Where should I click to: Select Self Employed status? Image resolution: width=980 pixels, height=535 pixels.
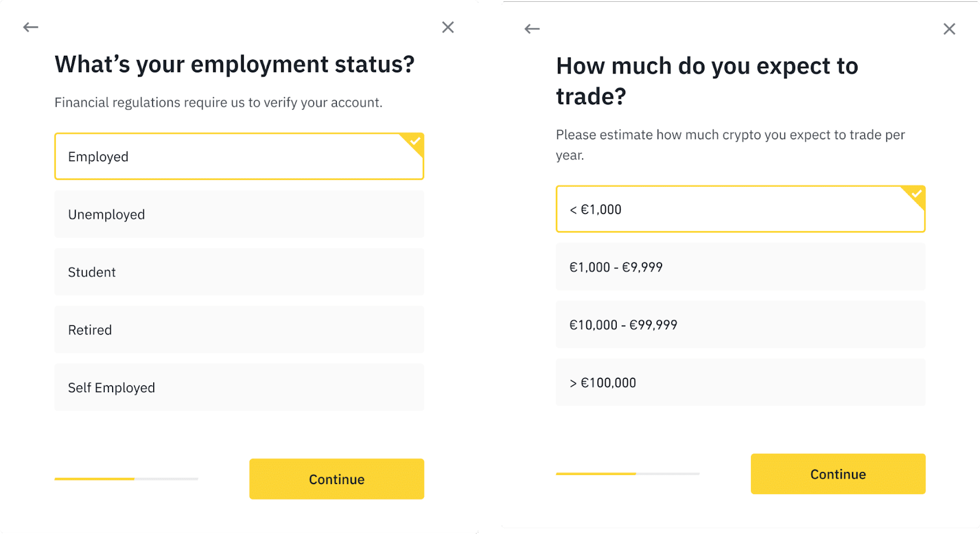[x=239, y=387]
